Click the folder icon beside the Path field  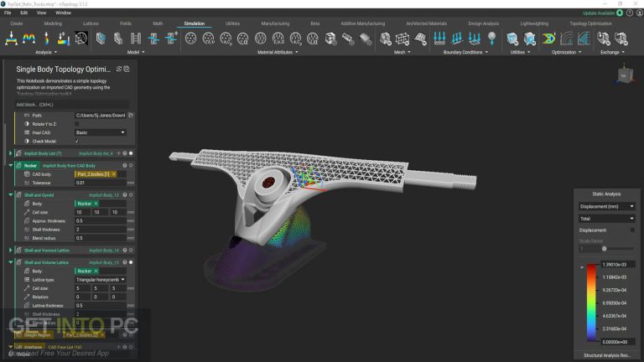point(131,115)
